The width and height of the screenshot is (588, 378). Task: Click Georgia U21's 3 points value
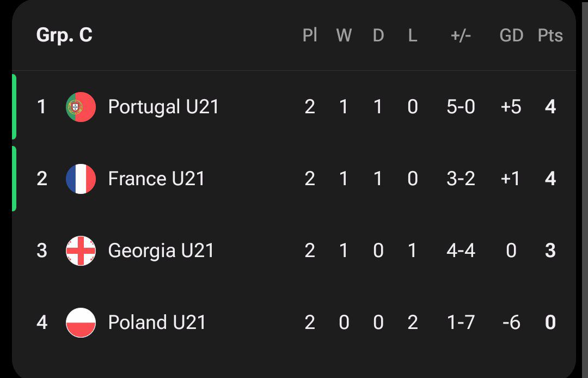pyautogui.click(x=550, y=251)
